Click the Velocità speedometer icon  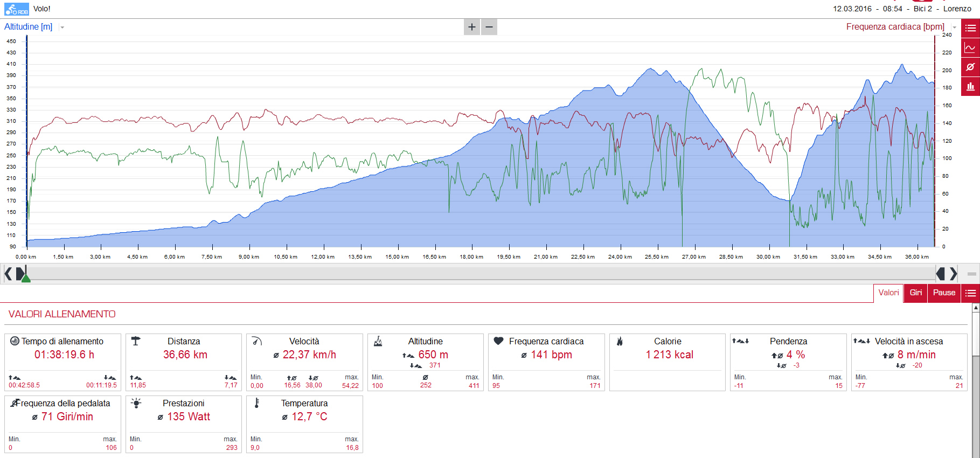click(x=257, y=341)
